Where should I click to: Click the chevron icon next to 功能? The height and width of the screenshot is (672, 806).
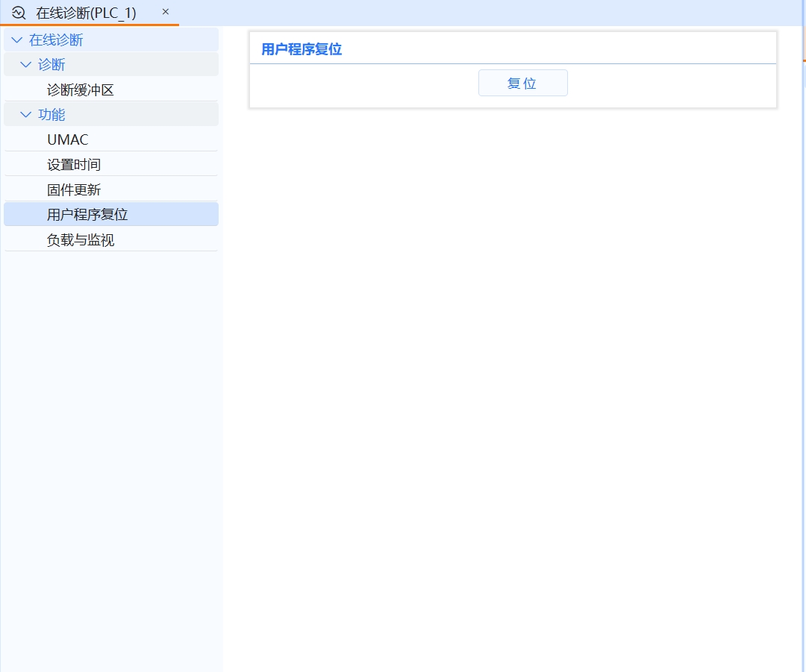[25, 114]
